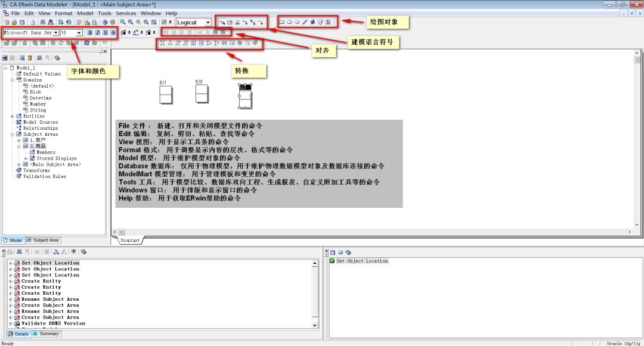644x346 pixels.
Task: Switch to the Subject Area explorer tab
Action: [x=43, y=240]
